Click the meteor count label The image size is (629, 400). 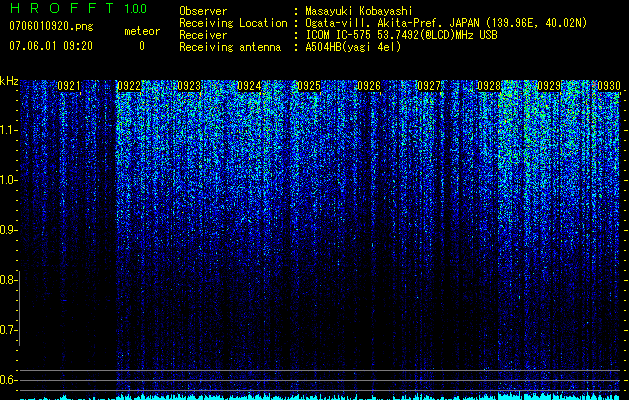coord(142,31)
